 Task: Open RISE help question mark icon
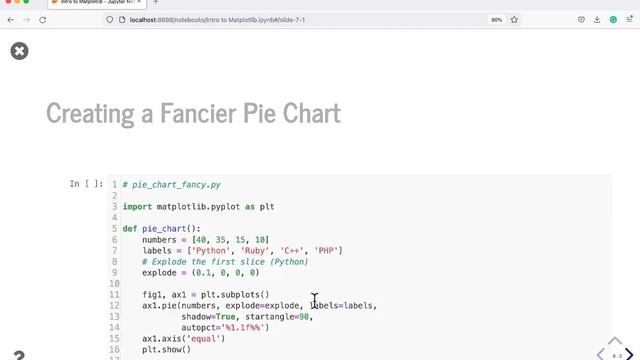click(19, 355)
